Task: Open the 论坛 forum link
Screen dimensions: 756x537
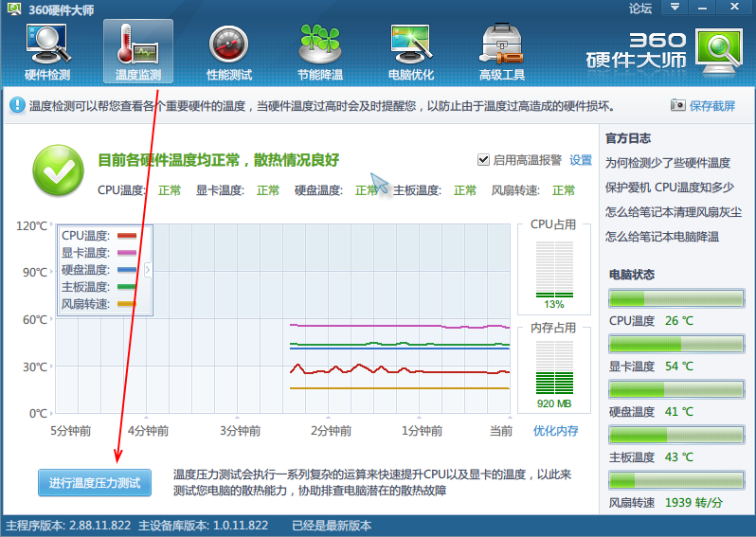Action: [640, 9]
